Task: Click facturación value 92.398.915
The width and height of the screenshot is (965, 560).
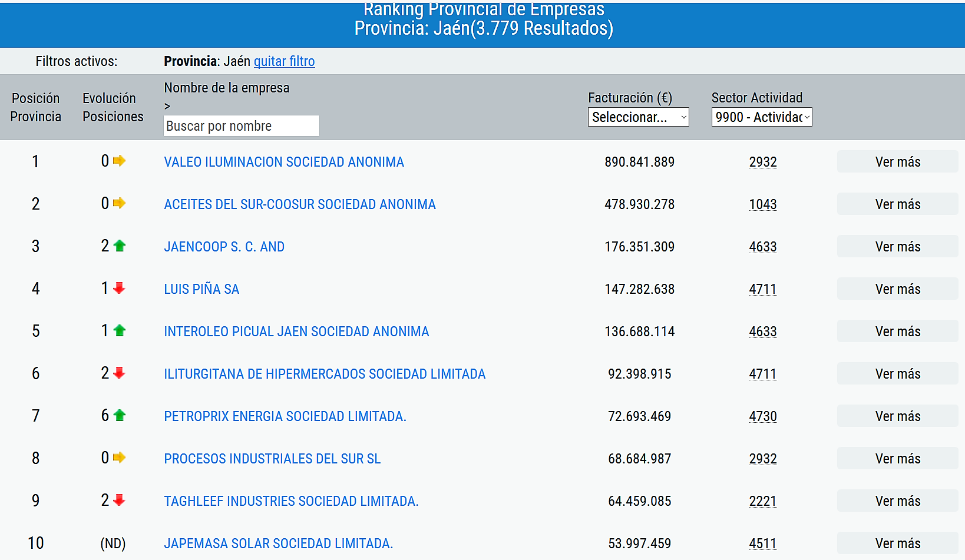Action: point(639,374)
